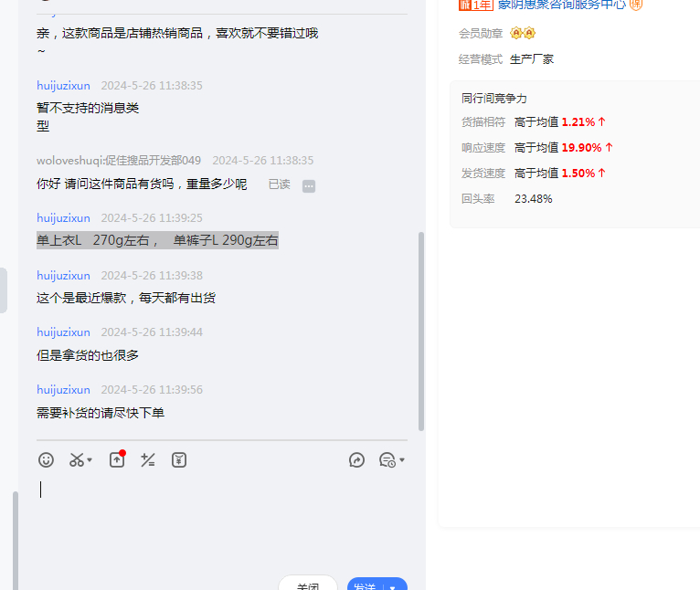The image size is (700, 590).
Task: Click the blue 发送 send button
Action: click(x=366, y=585)
